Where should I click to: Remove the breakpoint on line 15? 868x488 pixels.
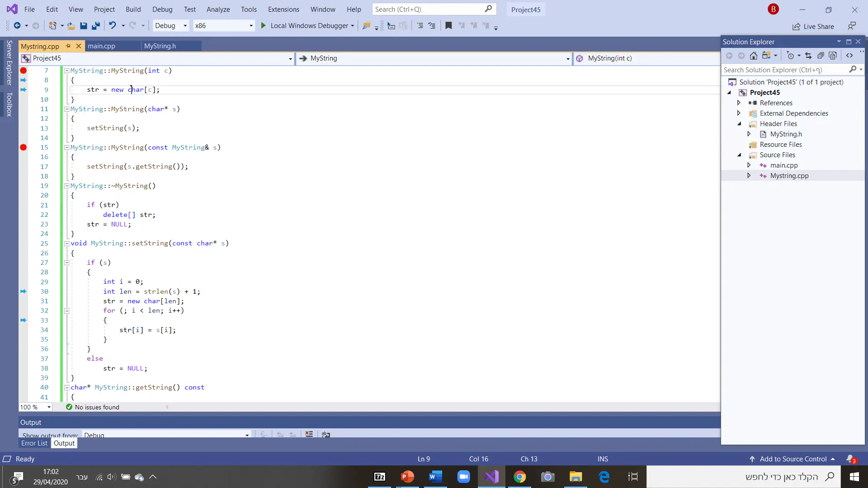(24, 147)
